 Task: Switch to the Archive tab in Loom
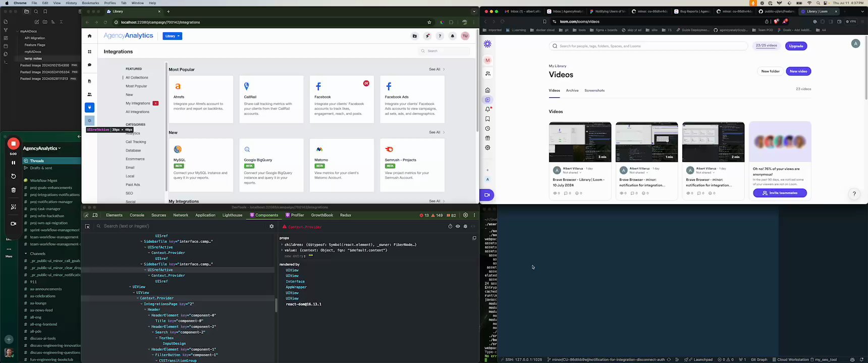click(572, 91)
